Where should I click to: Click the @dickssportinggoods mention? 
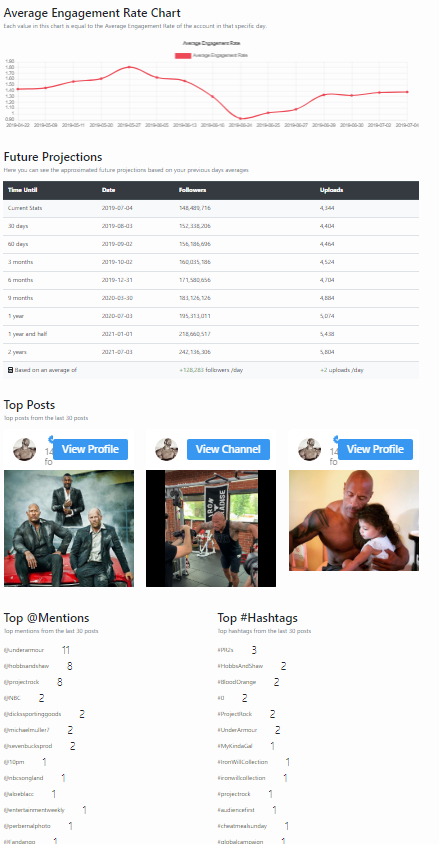(32, 714)
